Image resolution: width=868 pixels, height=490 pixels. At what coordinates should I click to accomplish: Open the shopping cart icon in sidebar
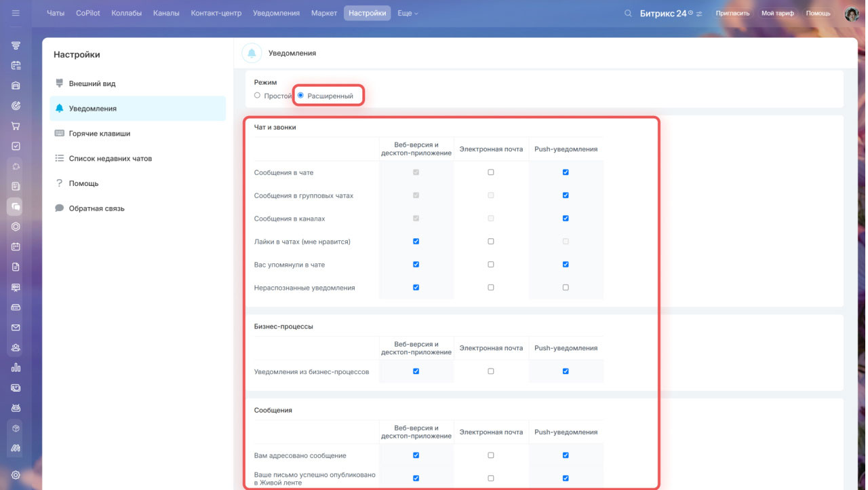[16, 126]
